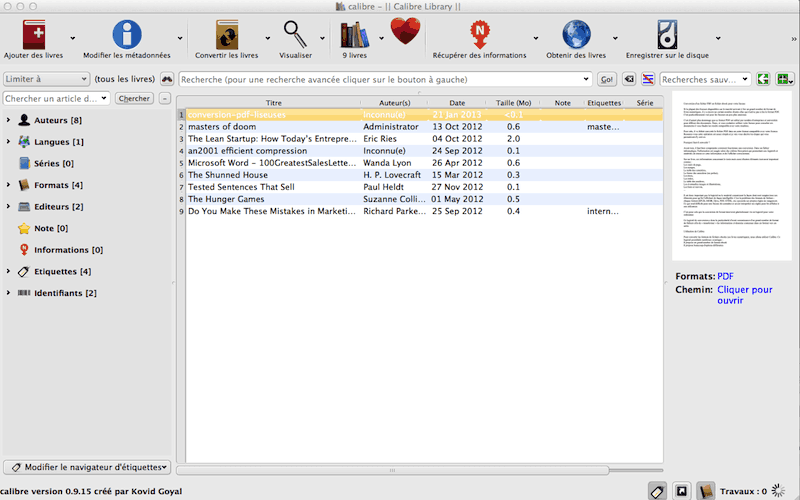The image size is (800, 500).
Task: Click the Informations red pin icon
Action: point(24,249)
